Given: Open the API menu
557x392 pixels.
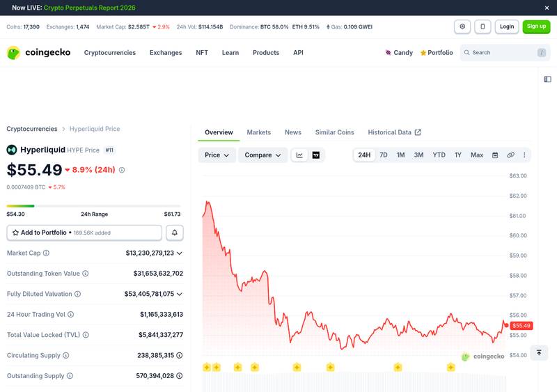Looking at the screenshot, I should click(298, 53).
